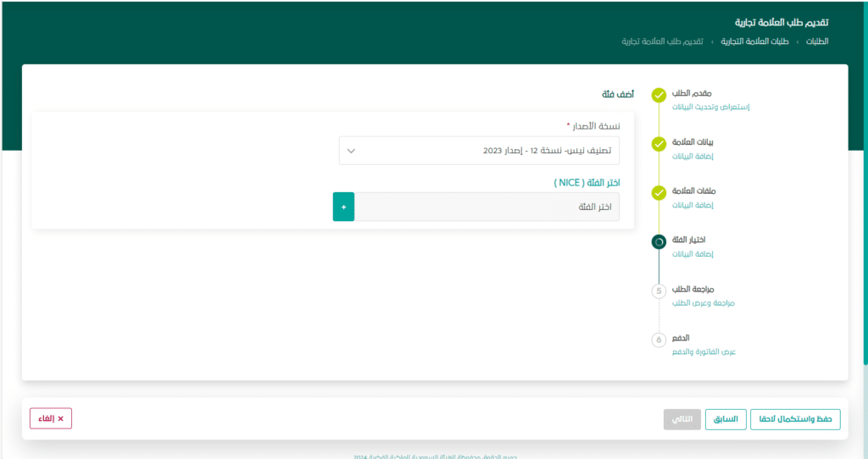Go to الطلبات breadcrumb link
The image size is (868, 459).
[815, 41]
